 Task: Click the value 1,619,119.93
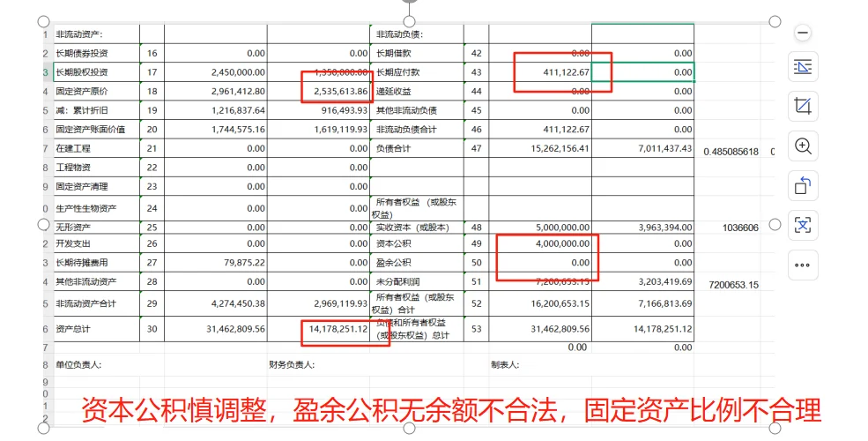tap(340, 129)
